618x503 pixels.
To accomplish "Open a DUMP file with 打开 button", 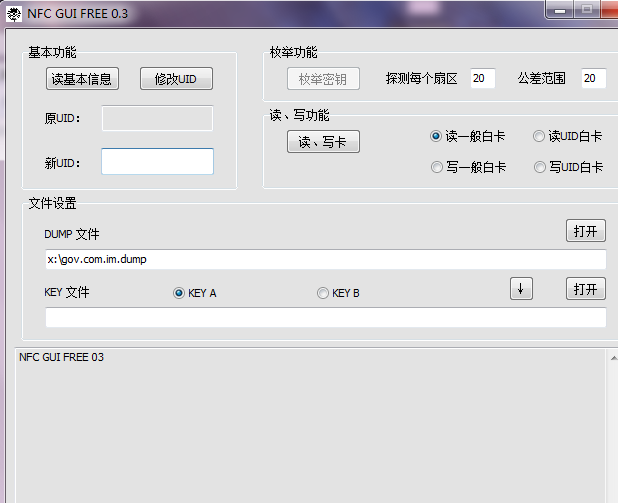I will click(586, 231).
